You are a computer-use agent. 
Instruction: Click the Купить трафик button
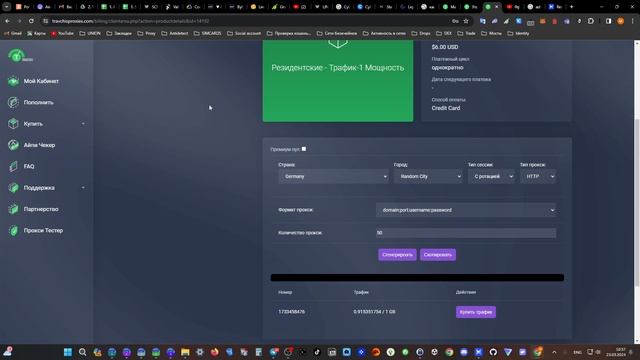(x=476, y=312)
